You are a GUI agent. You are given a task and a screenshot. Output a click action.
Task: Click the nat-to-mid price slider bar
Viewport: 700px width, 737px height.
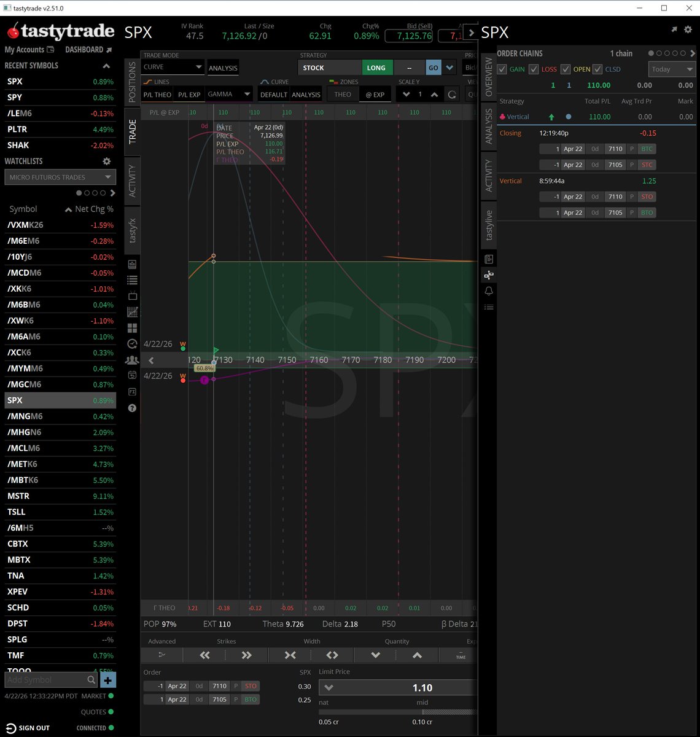click(x=397, y=712)
